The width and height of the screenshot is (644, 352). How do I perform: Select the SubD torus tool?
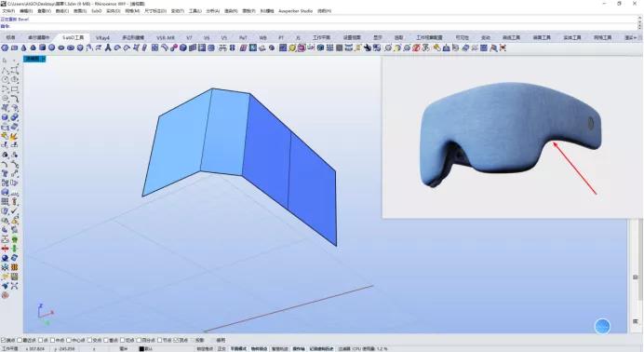pyautogui.click(x=71, y=48)
